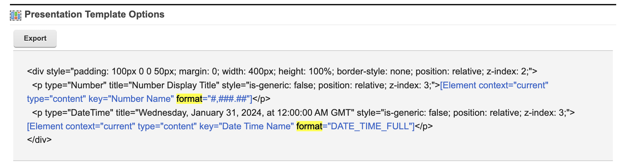Click the closing div tag
The image size is (644, 166).
[x=39, y=140]
